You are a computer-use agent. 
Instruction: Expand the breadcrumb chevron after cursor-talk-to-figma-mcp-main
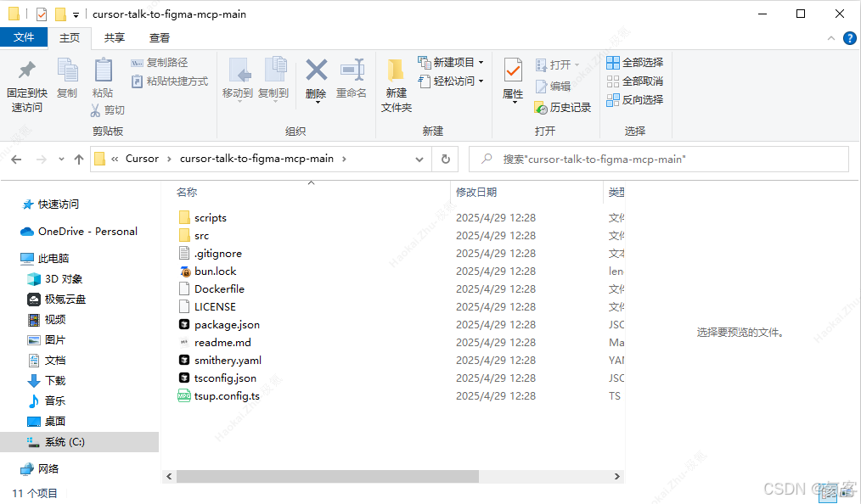(x=344, y=159)
